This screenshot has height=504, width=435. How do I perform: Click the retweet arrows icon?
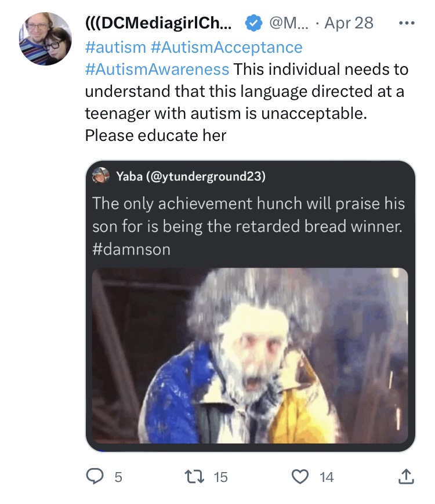[x=194, y=476]
